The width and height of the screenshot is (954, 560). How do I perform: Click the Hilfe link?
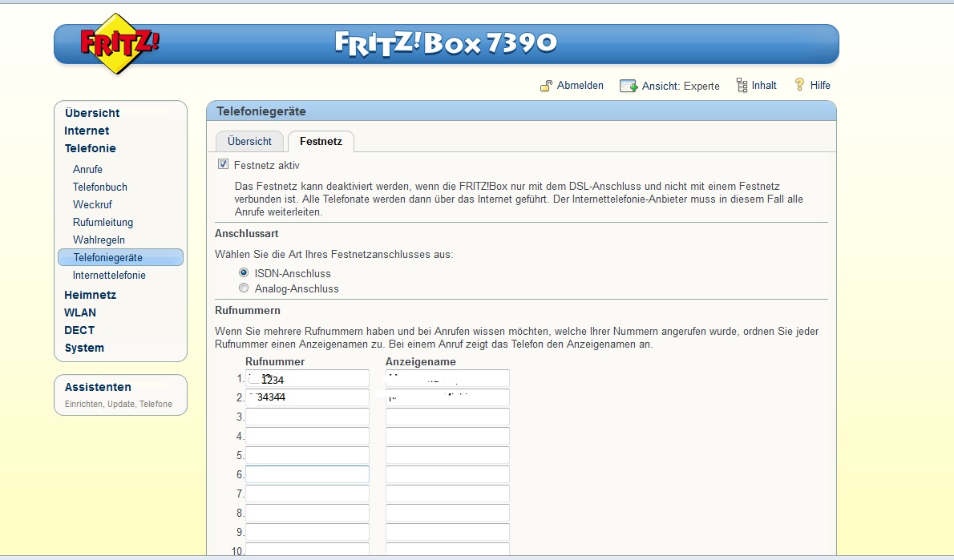pos(820,85)
